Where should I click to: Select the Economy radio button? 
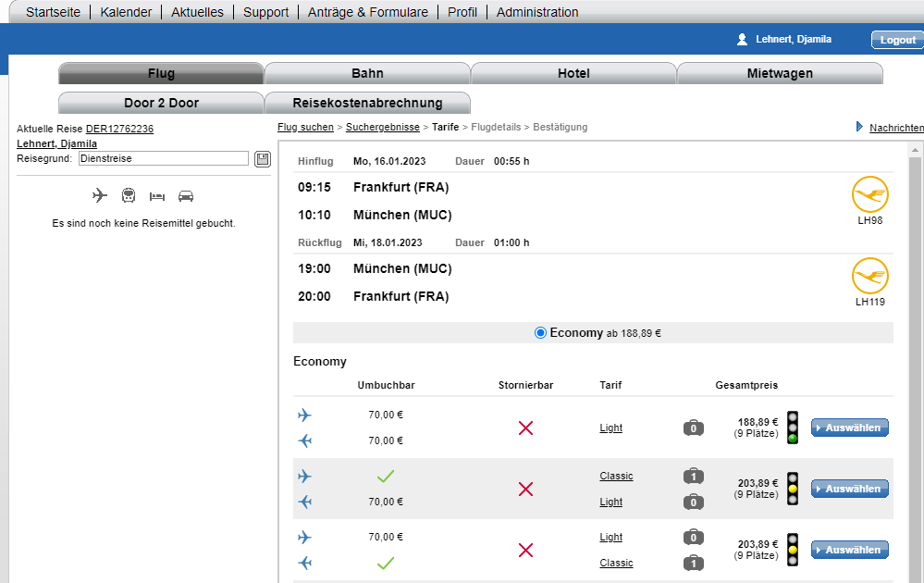(540, 333)
